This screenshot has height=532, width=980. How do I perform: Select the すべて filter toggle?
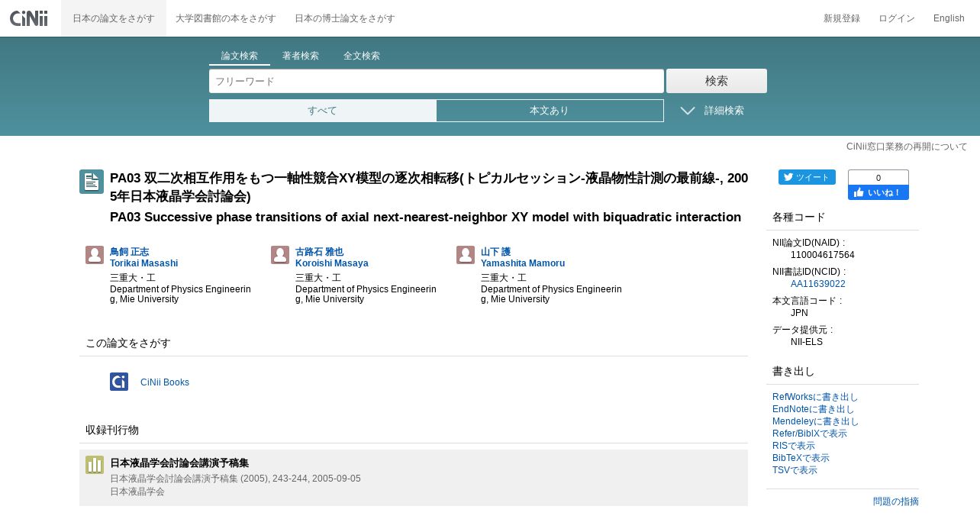[323, 111]
